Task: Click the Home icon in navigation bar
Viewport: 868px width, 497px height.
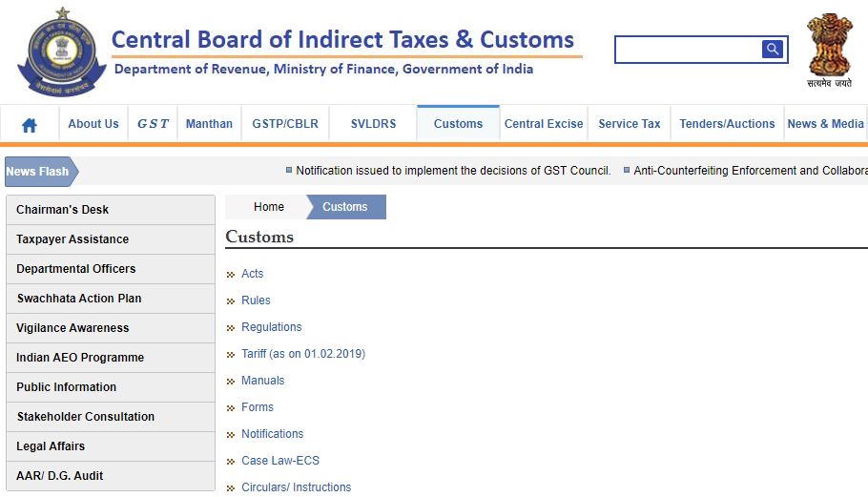Action: 30,124
